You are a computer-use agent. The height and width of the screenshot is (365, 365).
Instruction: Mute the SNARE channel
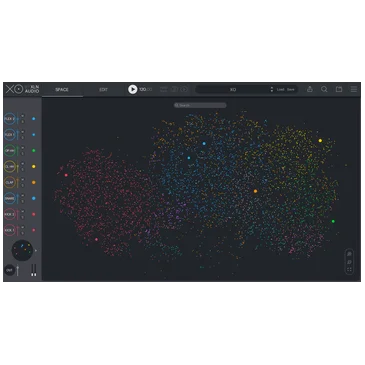(x=23, y=195)
